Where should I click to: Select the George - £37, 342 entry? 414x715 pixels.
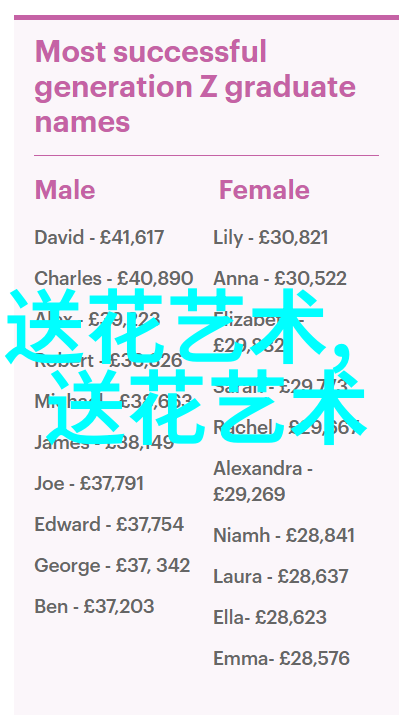112,566
